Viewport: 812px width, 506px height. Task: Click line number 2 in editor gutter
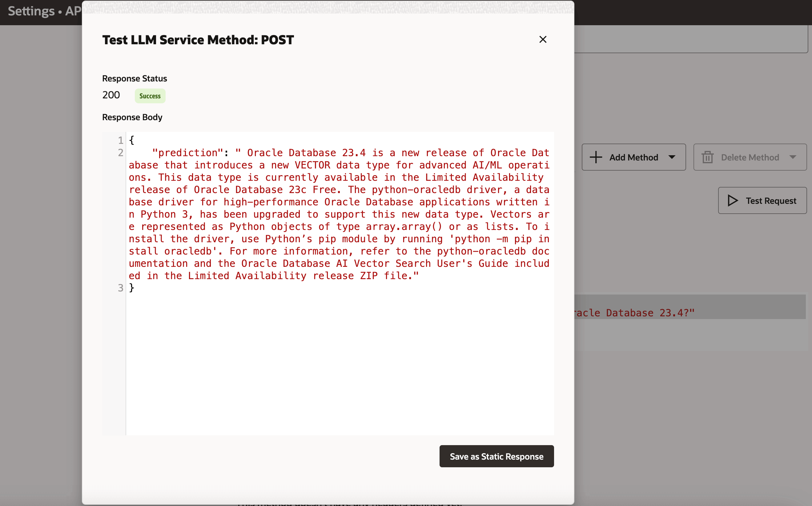click(120, 152)
